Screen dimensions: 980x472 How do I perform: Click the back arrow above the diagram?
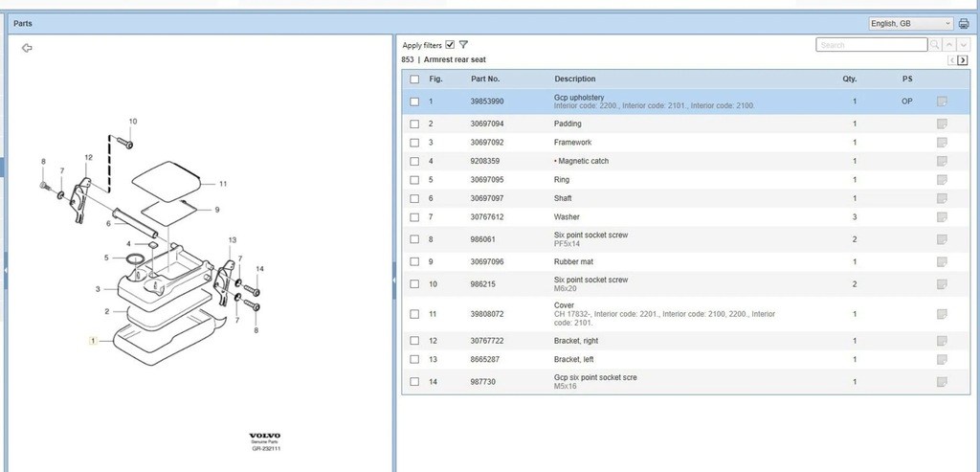point(27,48)
